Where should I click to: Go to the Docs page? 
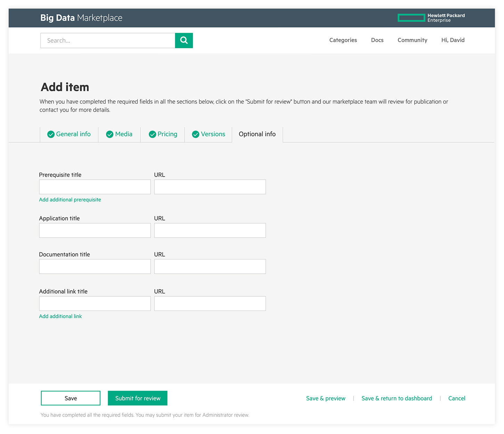click(x=377, y=40)
